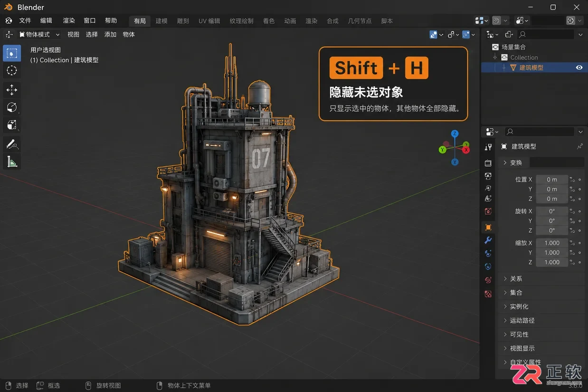Viewport: 588px width, 392px height.
Task: Open the Output properties tab
Action: tap(488, 175)
